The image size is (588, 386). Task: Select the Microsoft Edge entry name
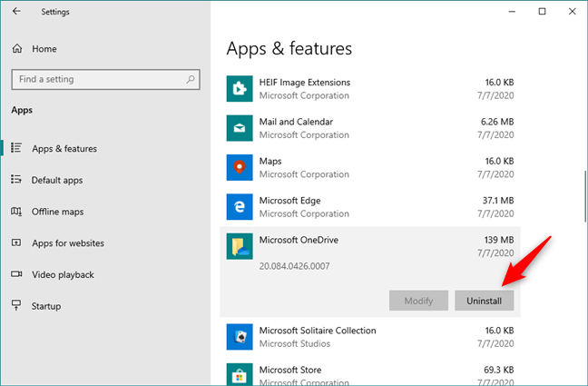tap(289, 201)
